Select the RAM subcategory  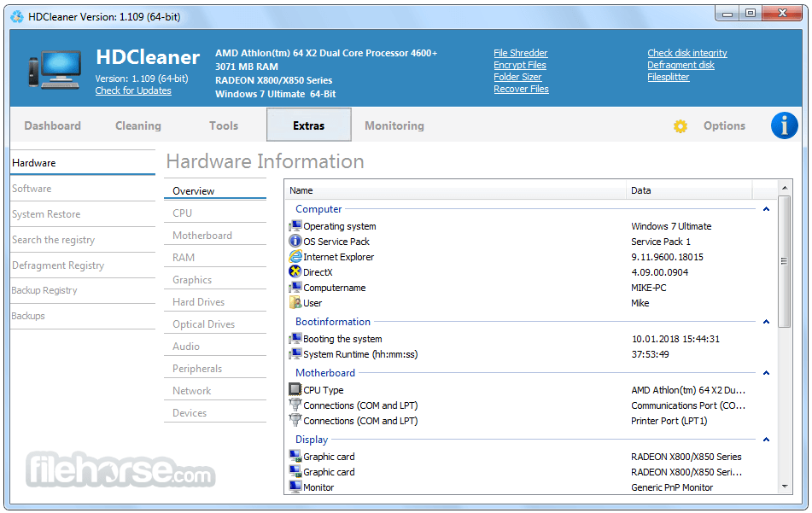coord(215,257)
